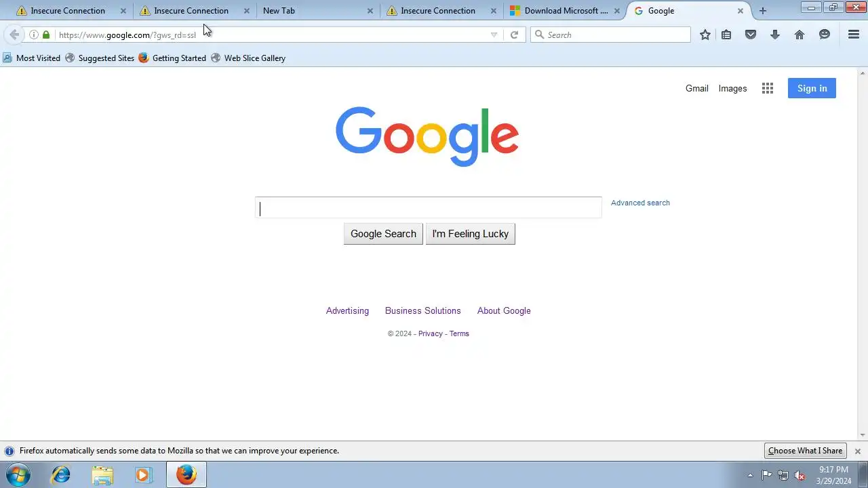Click the Google Search button
The image size is (868, 488).
pos(383,234)
